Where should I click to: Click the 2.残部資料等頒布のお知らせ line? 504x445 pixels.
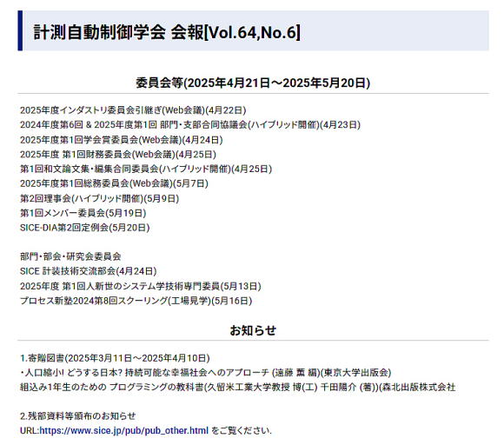point(78,416)
